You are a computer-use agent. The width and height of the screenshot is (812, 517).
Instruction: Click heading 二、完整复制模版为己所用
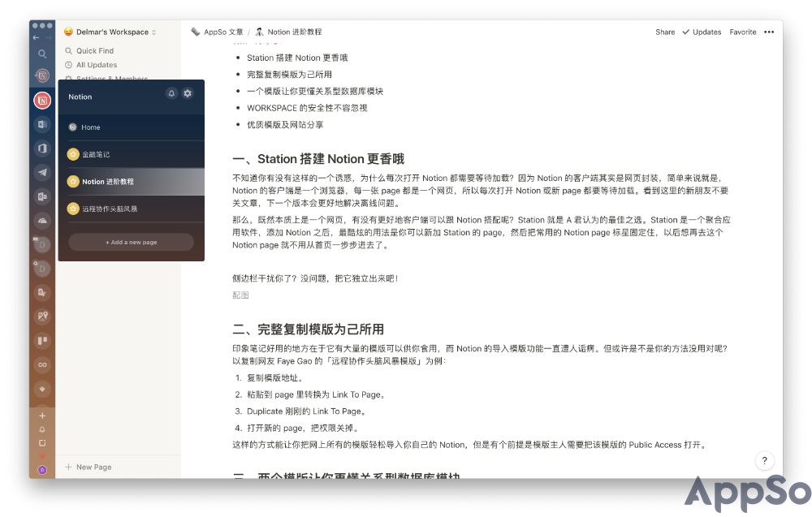(308, 330)
